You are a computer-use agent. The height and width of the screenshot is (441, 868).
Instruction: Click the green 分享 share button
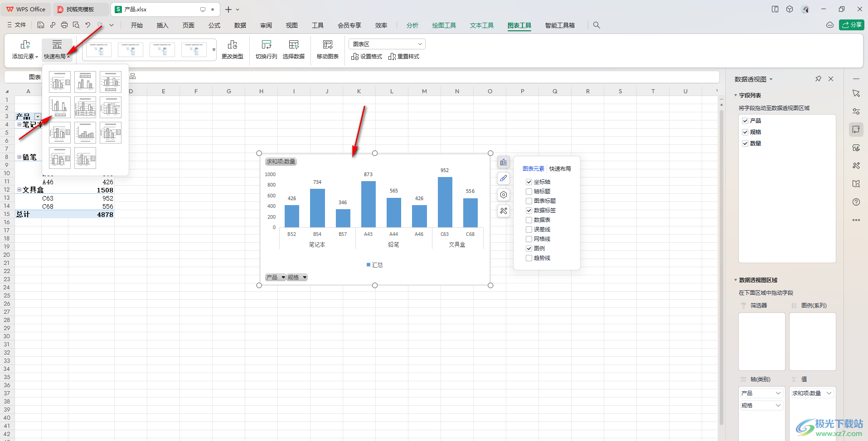852,25
